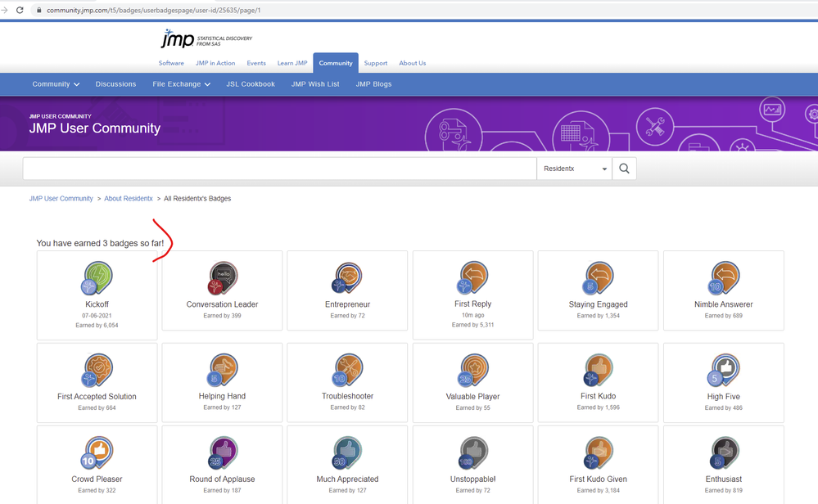Open the Learn JMP menu item
818x504 pixels.
pos(292,63)
